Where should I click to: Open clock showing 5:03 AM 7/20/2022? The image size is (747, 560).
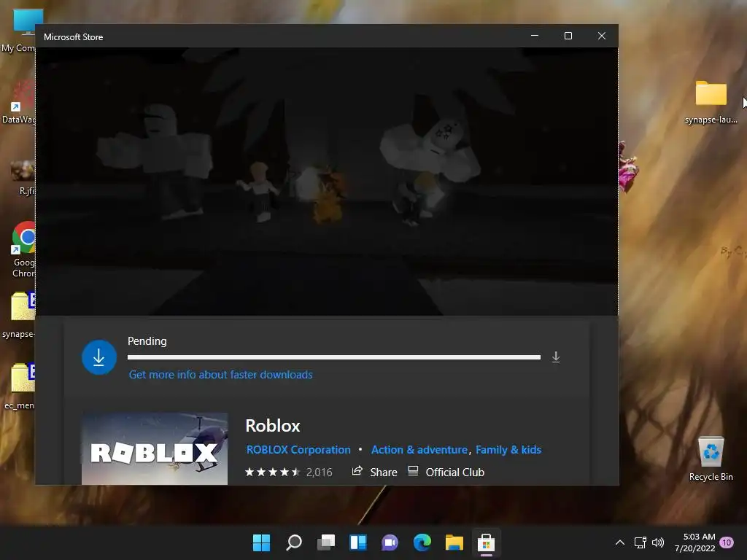pos(694,542)
